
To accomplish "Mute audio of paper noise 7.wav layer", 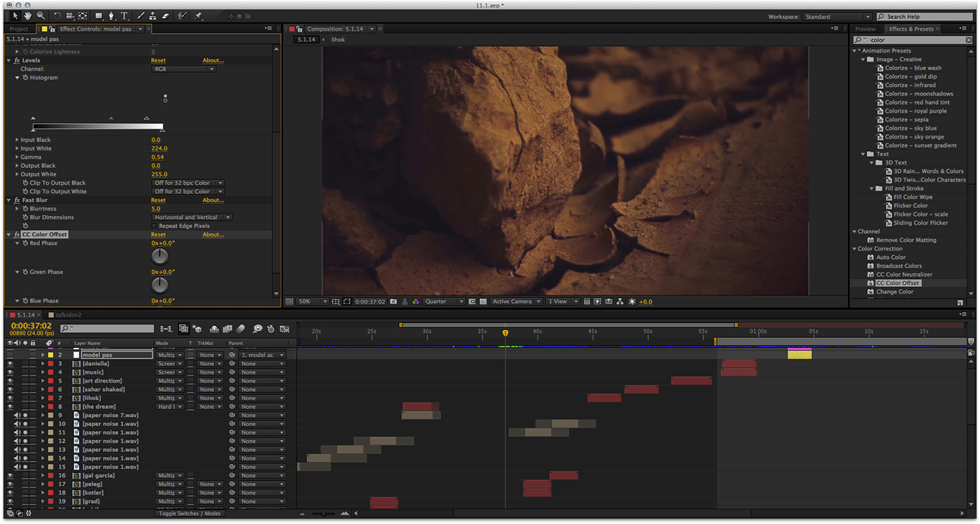I will pos(17,415).
